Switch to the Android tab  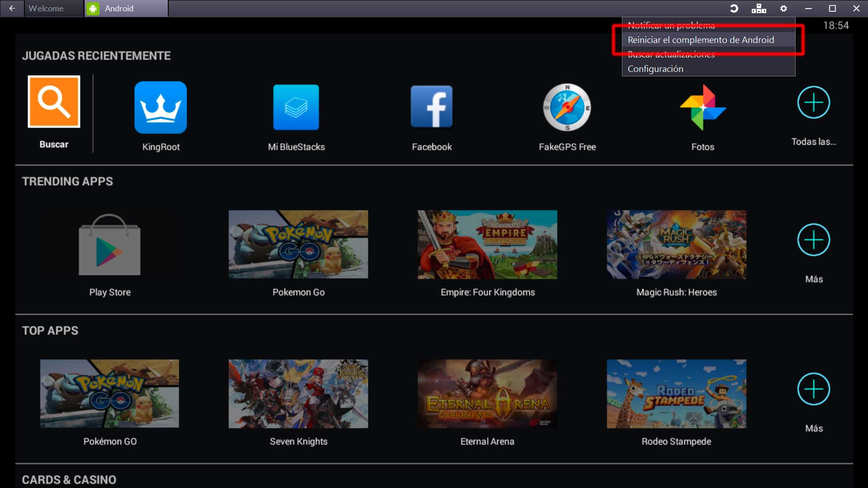[x=126, y=9]
